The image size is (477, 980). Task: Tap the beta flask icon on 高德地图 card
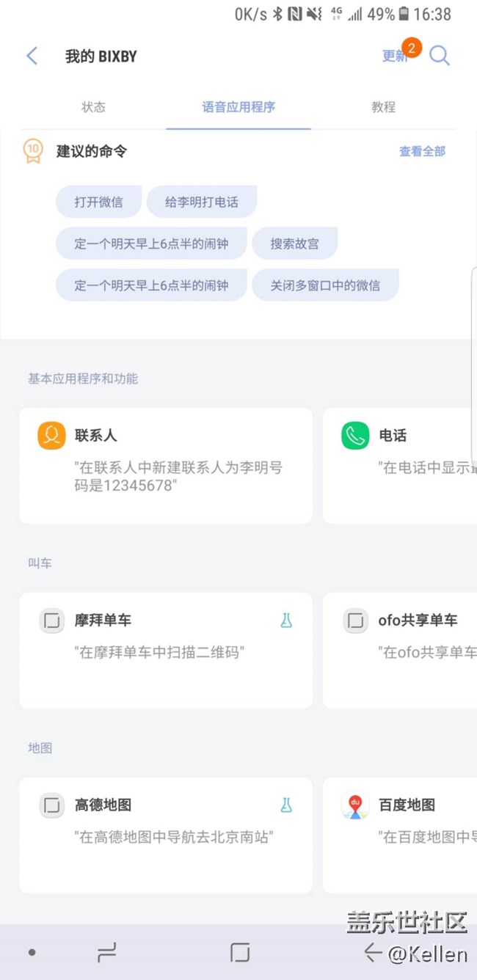click(x=287, y=805)
